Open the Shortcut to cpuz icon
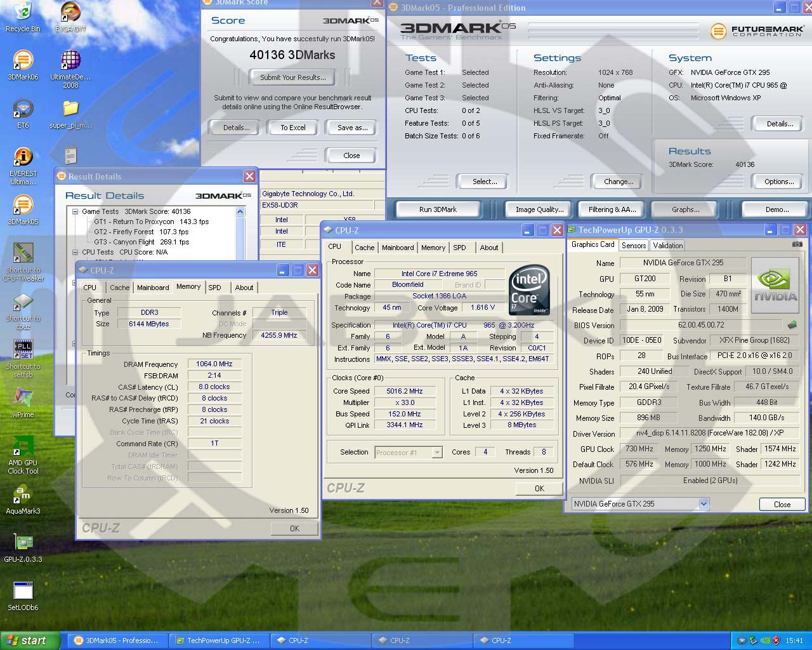This screenshot has height=650, width=812. (23, 311)
